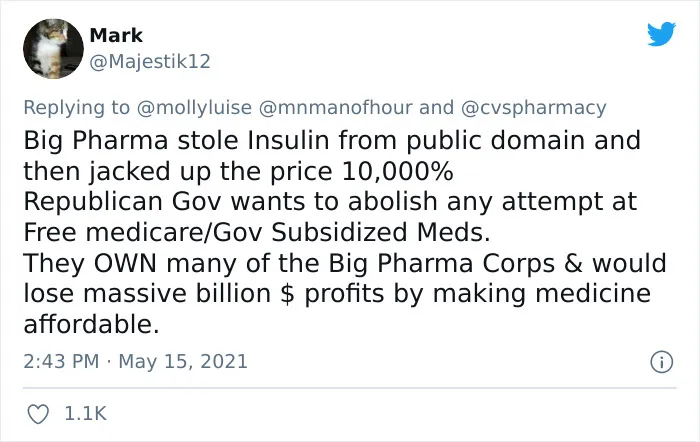Click the 'Replying to' text
Screen dimensions: 700x442
coord(76,108)
